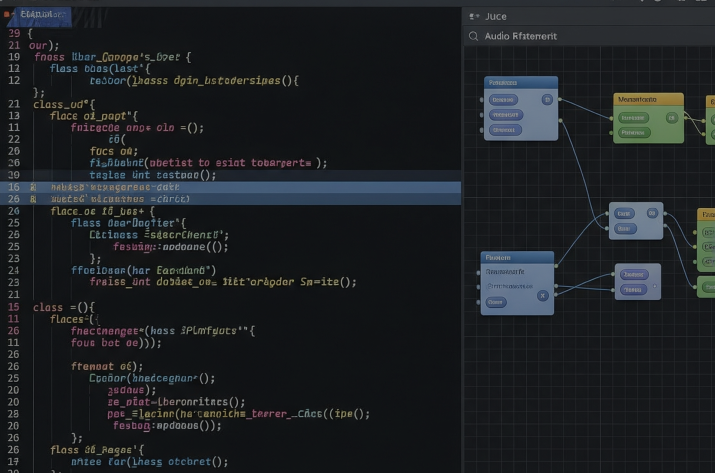
Task: Switch to the highlighted blue editor file tab
Action: (42, 14)
